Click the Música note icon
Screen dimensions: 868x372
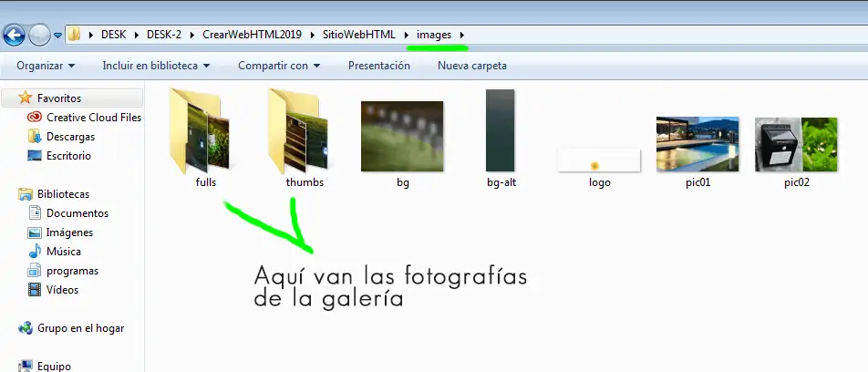[35, 252]
